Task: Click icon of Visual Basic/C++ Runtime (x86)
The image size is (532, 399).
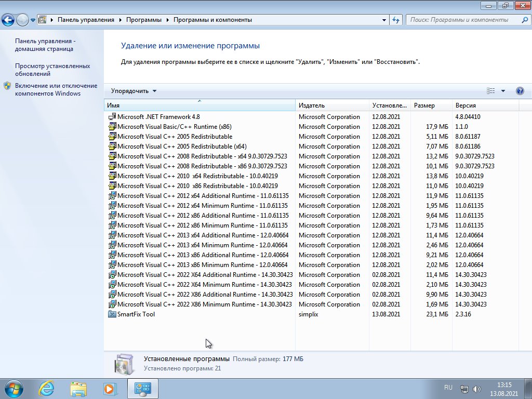Action: 112,127
